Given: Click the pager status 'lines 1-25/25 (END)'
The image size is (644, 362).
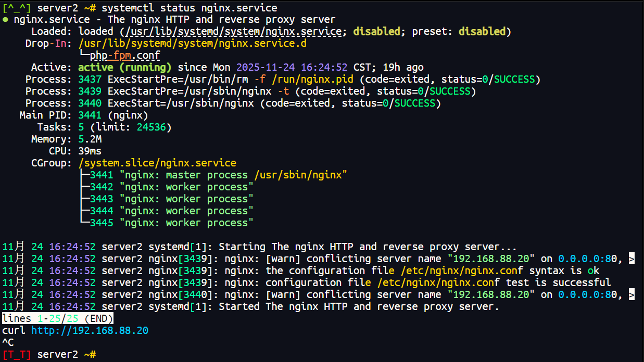Looking at the screenshot, I should pos(58,318).
